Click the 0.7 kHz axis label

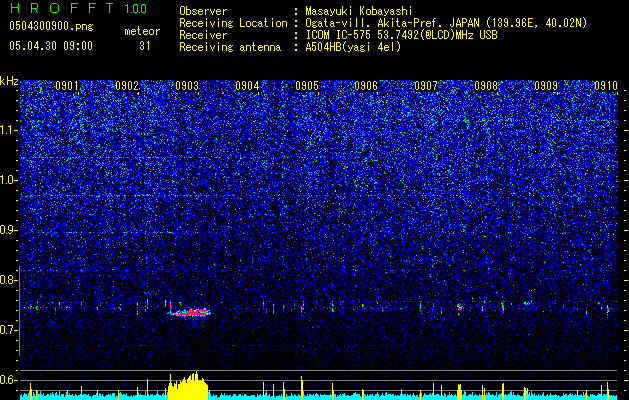coord(9,330)
